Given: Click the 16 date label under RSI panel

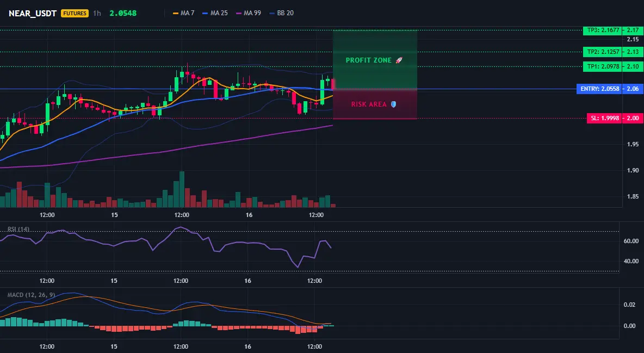Looking at the screenshot, I should (247, 281).
